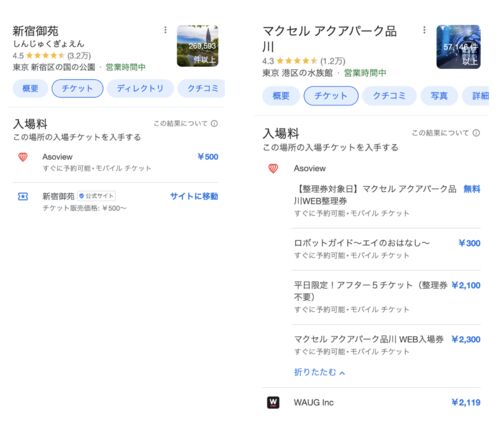Select the チケット tab for アクアパーク品川
The width and height of the screenshot is (500, 437).
tap(331, 96)
